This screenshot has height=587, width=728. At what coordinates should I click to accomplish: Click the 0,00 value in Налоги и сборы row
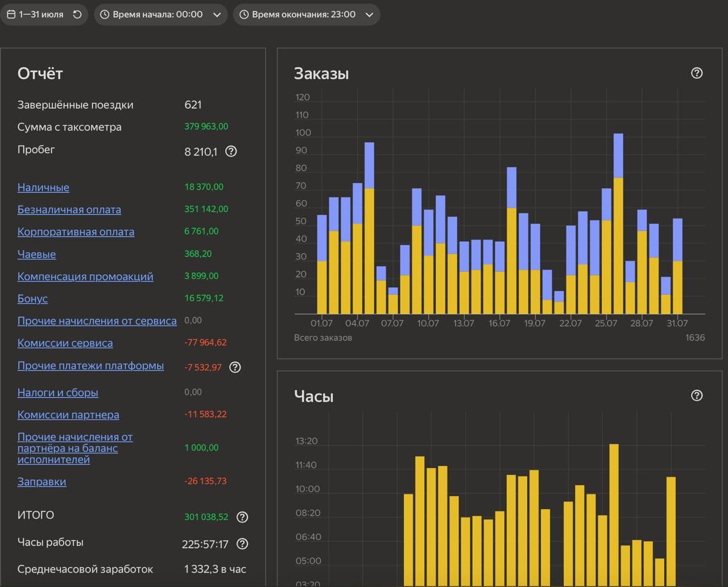coord(193,392)
